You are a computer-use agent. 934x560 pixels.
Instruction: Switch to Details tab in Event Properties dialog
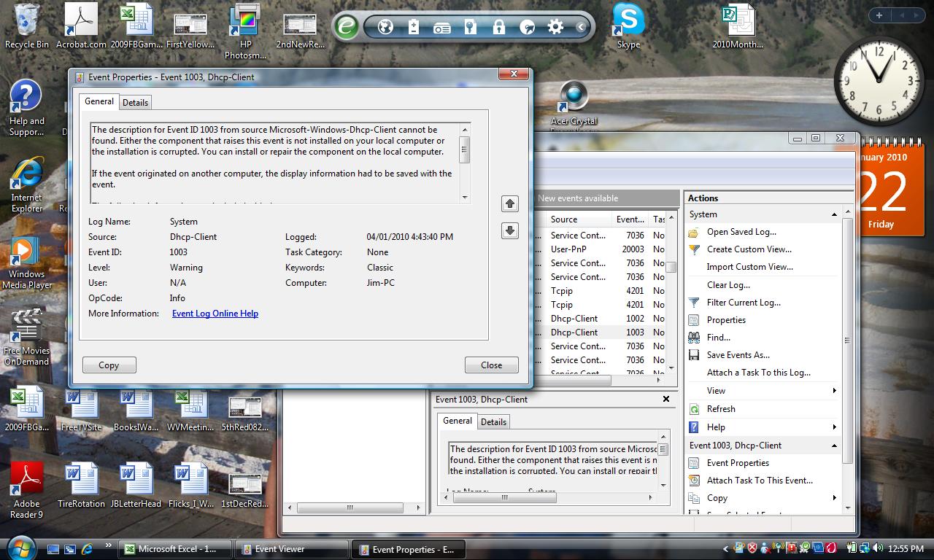[135, 103]
